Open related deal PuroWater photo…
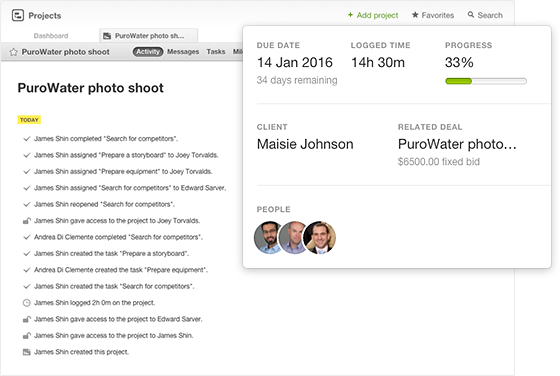Screen dimensions: 560x376 pyautogui.click(x=457, y=144)
